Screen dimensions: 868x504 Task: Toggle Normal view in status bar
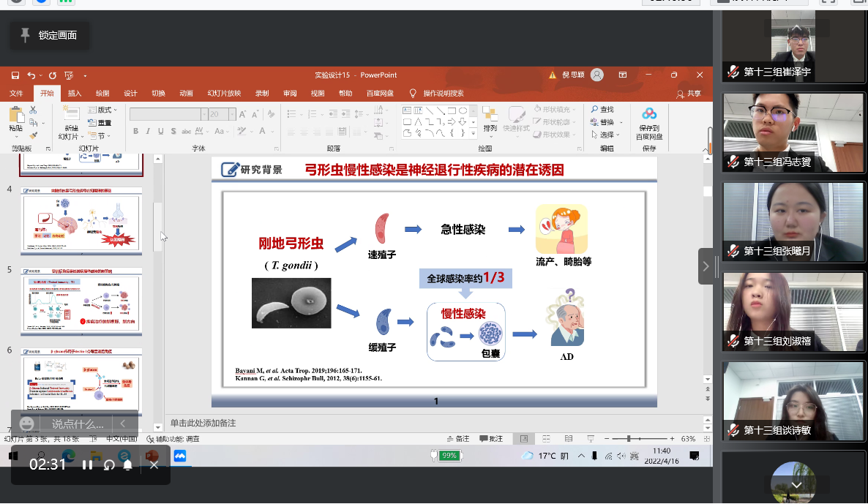coord(523,439)
